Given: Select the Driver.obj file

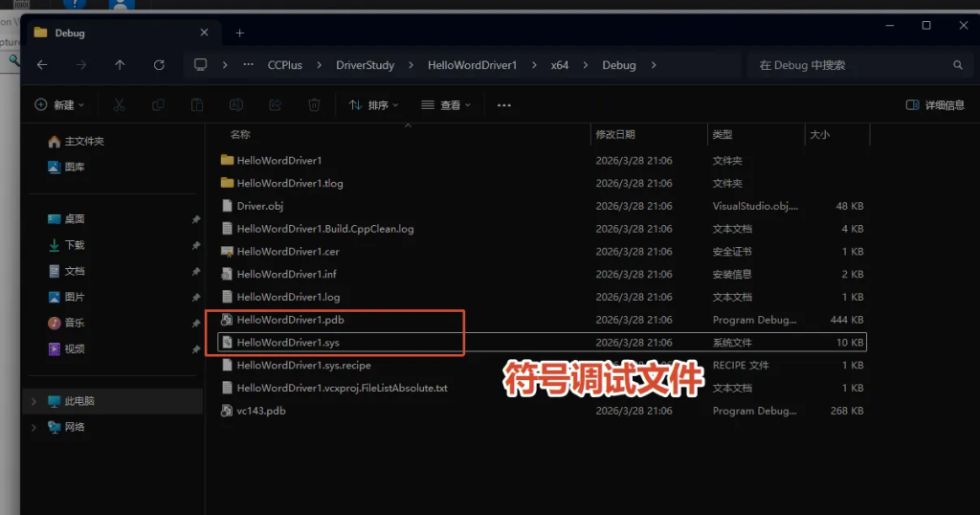Looking at the screenshot, I should tap(542, 206).
